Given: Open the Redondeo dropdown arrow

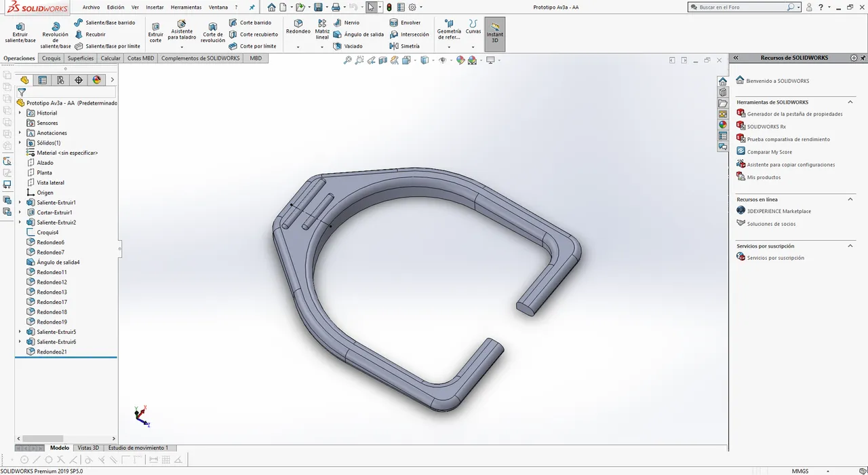Looking at the screenshot, I should point(298,47).
